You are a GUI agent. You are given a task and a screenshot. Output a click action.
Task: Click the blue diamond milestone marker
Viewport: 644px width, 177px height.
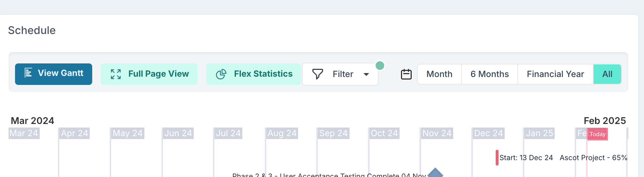pyautogui.click(x=435, y=172)
